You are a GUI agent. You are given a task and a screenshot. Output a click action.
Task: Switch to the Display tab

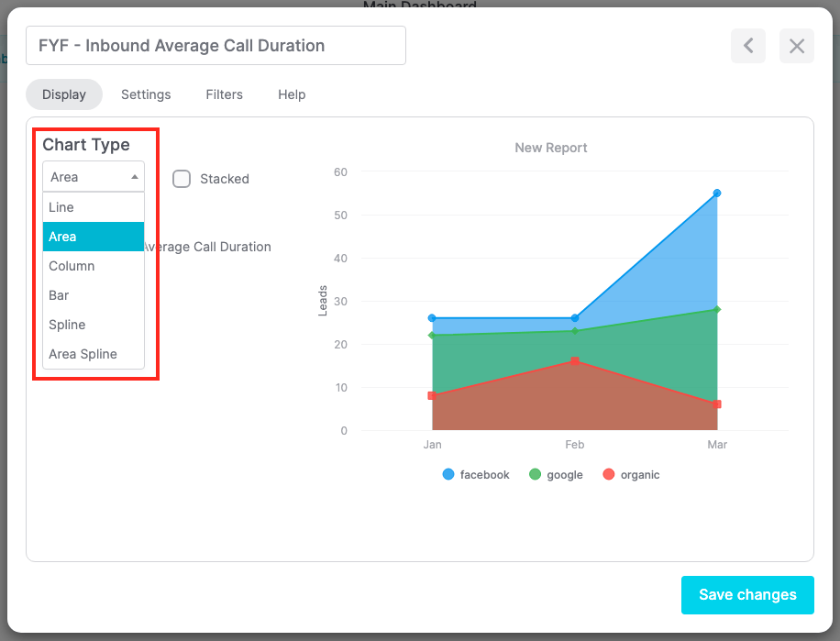pyautogui.click(x=64, y=94)
